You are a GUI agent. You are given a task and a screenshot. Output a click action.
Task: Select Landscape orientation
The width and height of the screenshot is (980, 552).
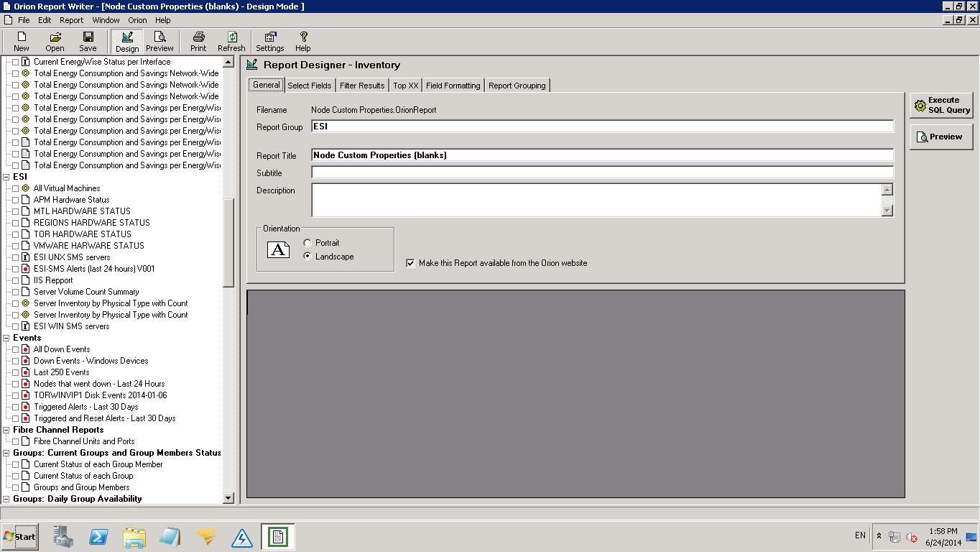308,257
